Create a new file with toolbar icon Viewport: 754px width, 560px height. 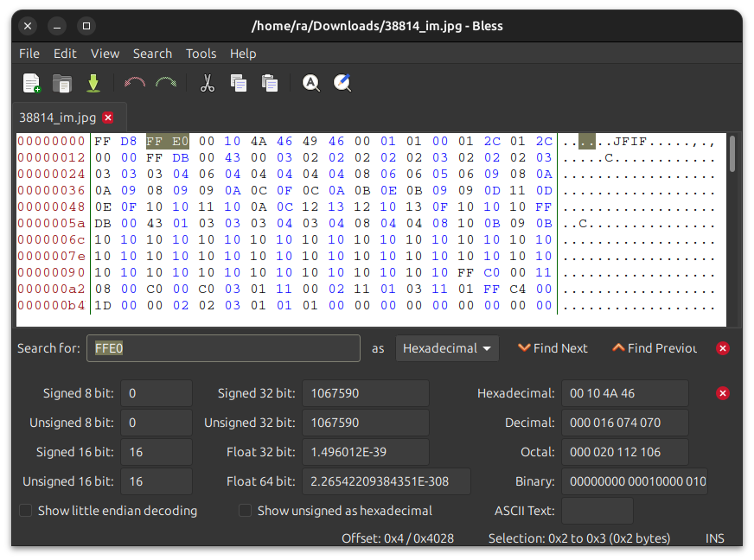pos(32,83)
